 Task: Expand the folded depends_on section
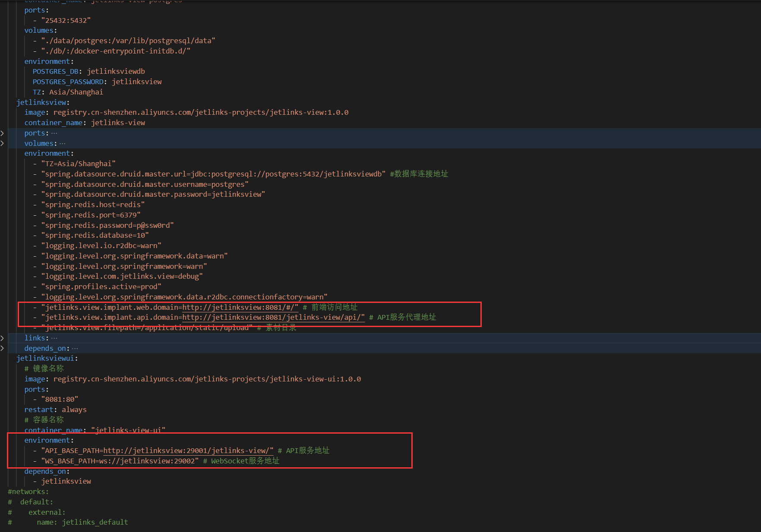coord(2,348)
